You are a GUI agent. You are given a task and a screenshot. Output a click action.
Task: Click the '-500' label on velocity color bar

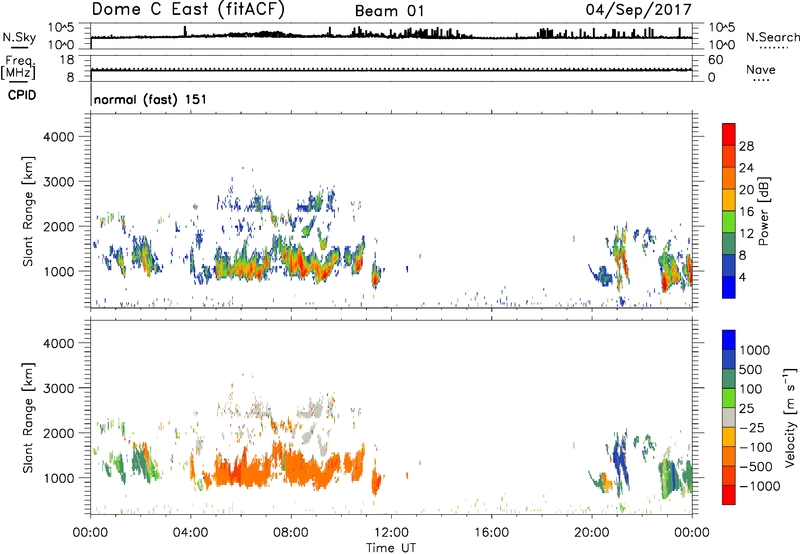coord(755,467)
